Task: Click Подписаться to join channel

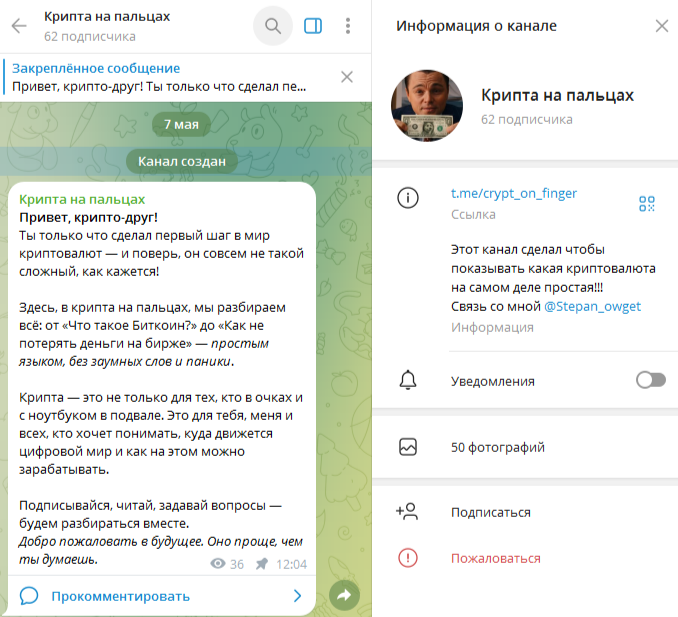Action: [x=491, y=512]
